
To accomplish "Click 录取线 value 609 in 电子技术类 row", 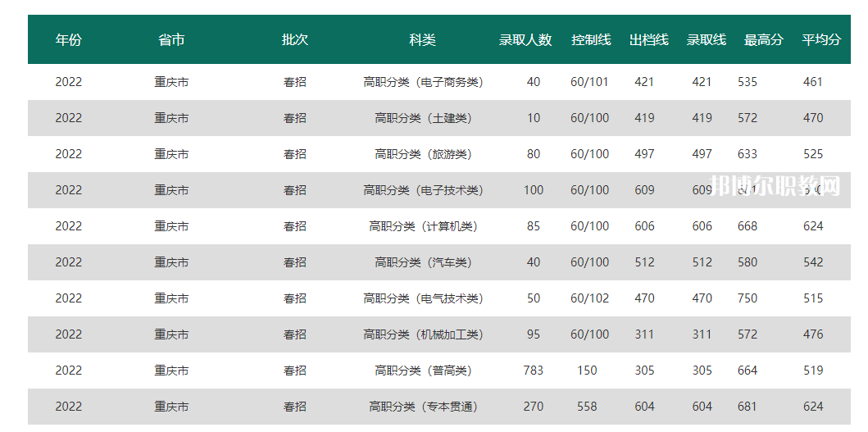I will point(702,190).
